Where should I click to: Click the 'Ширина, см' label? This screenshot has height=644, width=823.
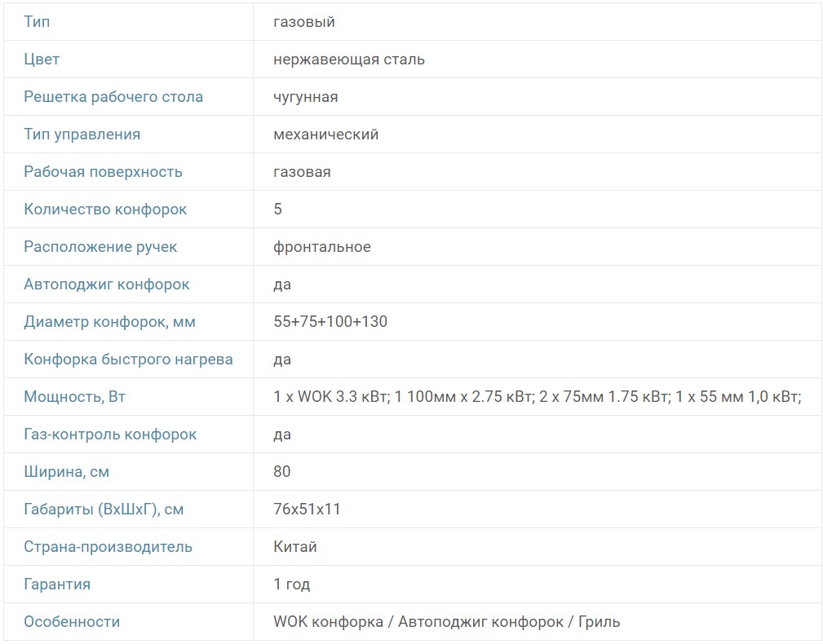[67, 472]
